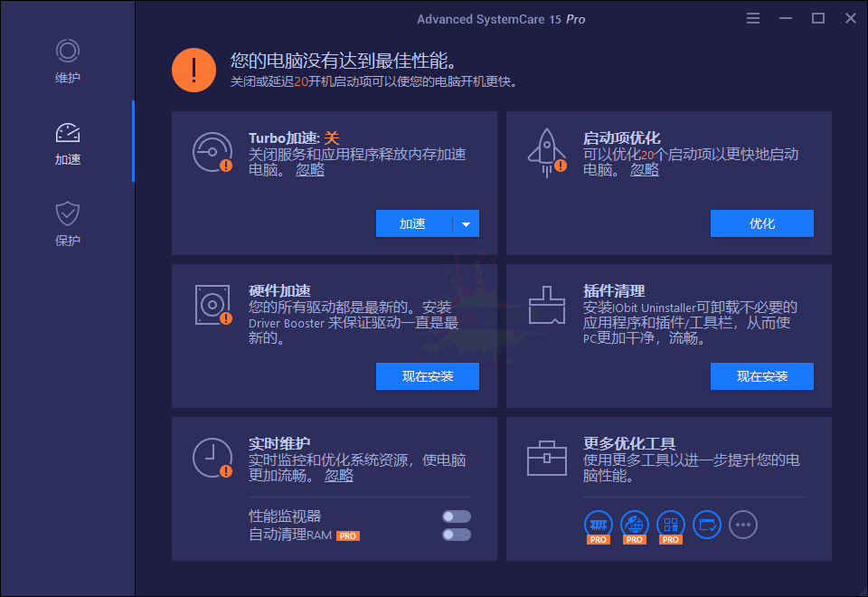The height and width of the screenshot is (597, 868).
Task: Click the 硬件加速 driver disc icon
Action: tap(213, 304)
